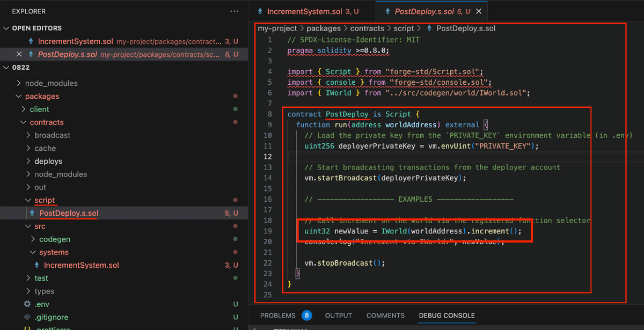
Task: Open the PROBLEMS panel tab
Action: pos(278,316)
